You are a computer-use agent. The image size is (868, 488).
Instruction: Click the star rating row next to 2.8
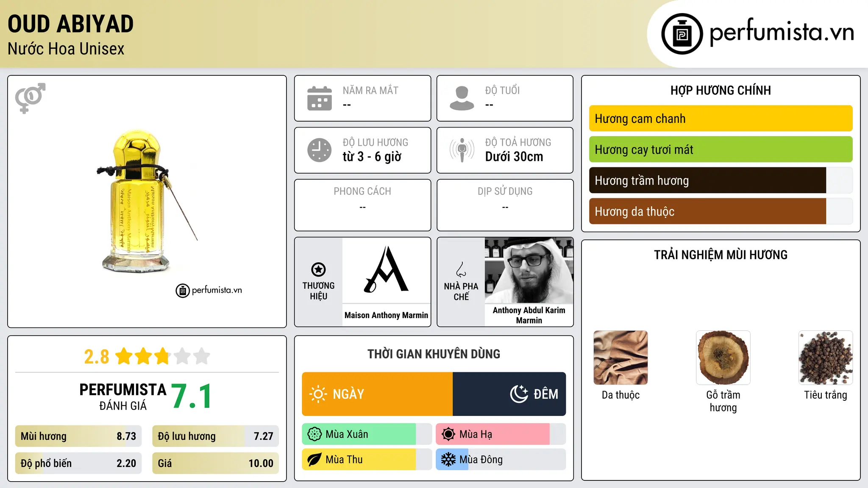tap(163, 356)
